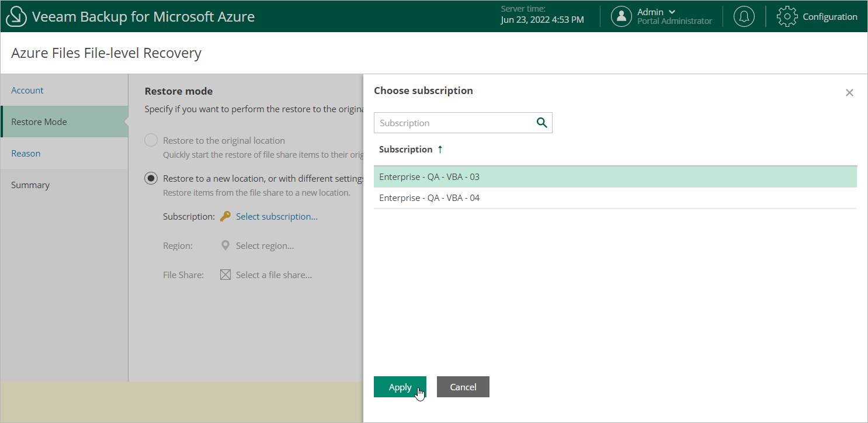868x423 pixels.
Task: Click the subscription key icon
Action: [225, 217]
